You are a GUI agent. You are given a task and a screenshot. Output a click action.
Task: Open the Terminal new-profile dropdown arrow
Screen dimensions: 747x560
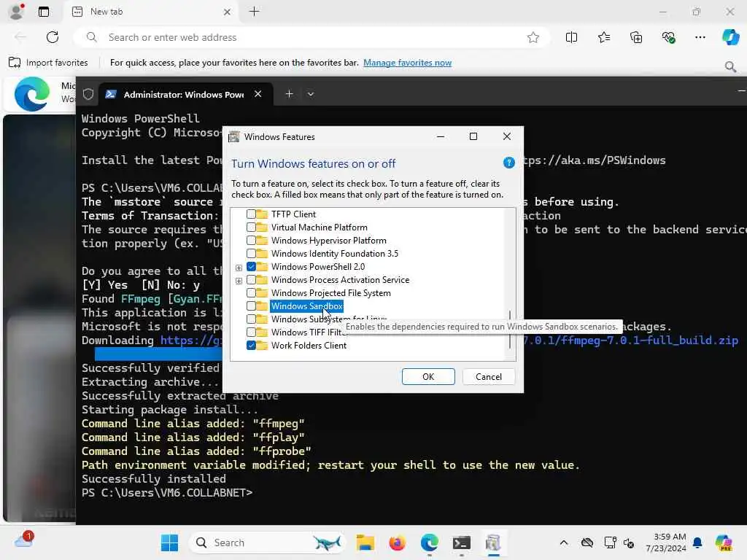pos(311,94)
